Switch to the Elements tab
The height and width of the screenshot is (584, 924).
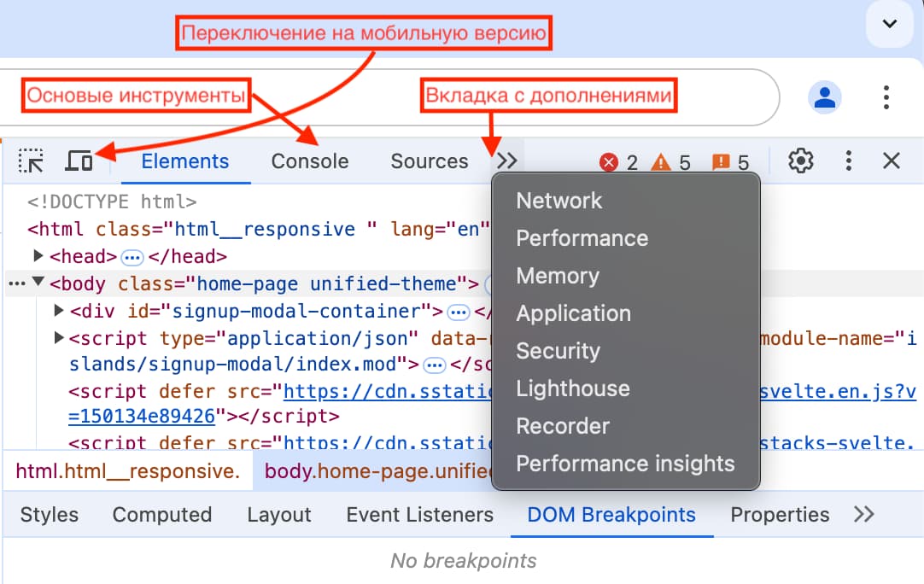click(x=185, y=161)
